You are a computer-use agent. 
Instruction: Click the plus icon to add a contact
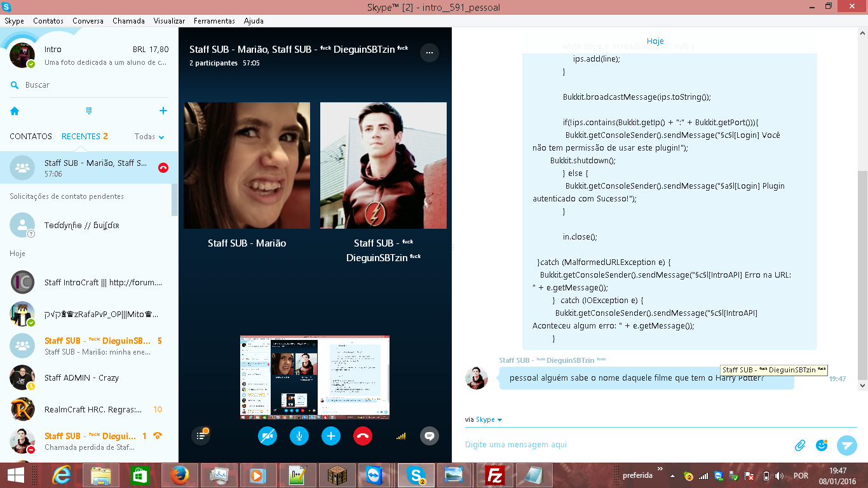(163, 111)
